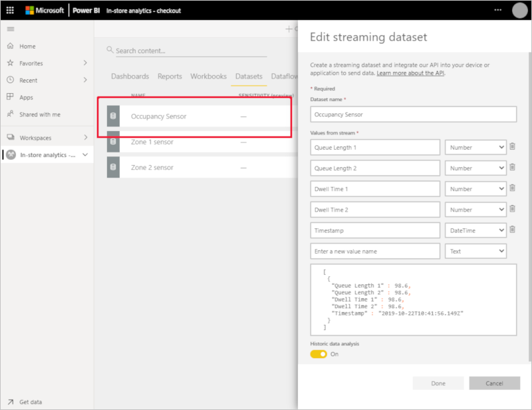The width and height of the screenshot is (532, 410).
Task: Open the DateTime type dropdown for Timestamp
Action: click(475, 230)
